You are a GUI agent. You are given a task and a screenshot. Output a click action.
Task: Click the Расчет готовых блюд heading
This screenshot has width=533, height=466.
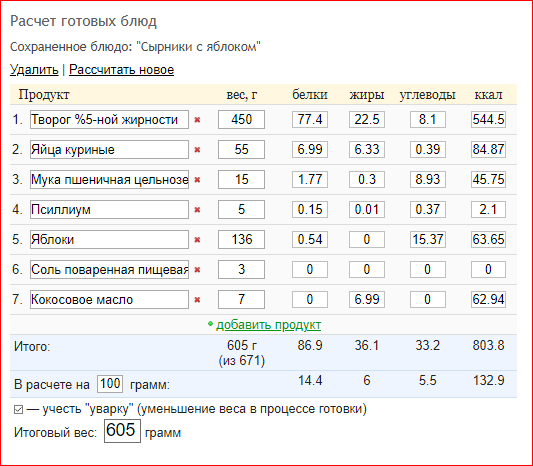pos(83,21)
